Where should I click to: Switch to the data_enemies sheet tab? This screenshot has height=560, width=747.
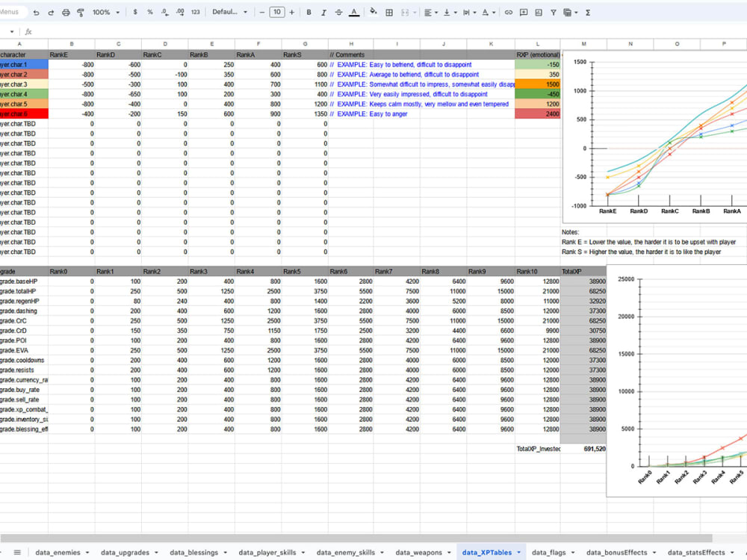click(58, 553)
